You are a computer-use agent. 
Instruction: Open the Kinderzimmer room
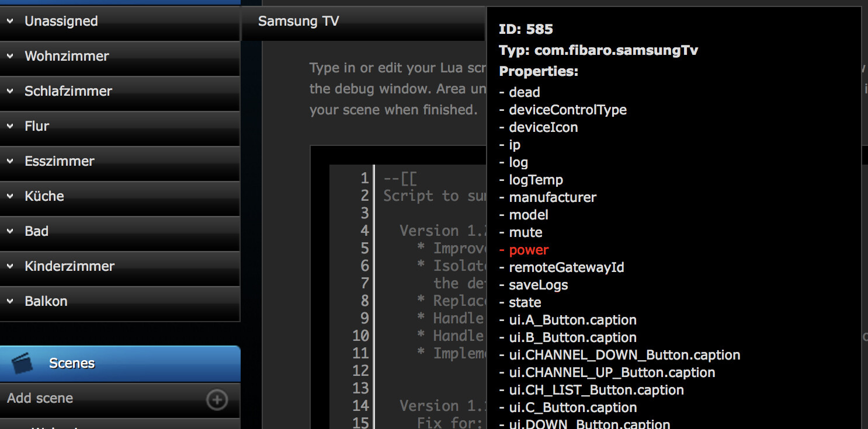coord(70,266)
